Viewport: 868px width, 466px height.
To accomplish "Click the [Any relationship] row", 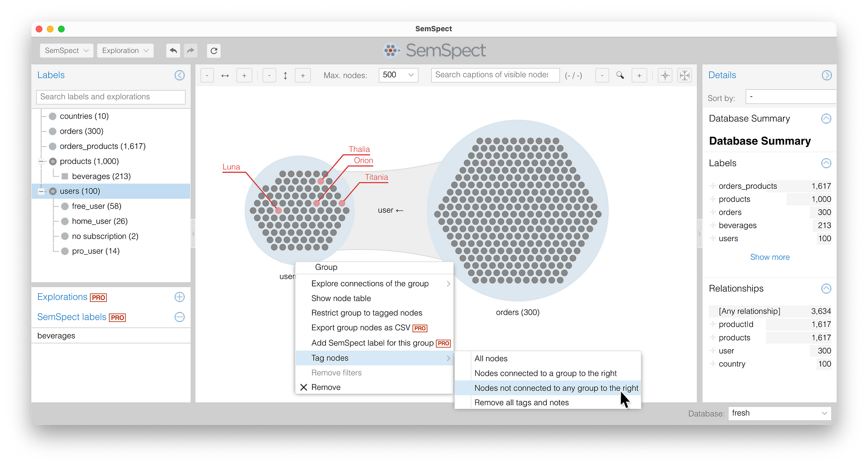I will click(x=770, y=312).
